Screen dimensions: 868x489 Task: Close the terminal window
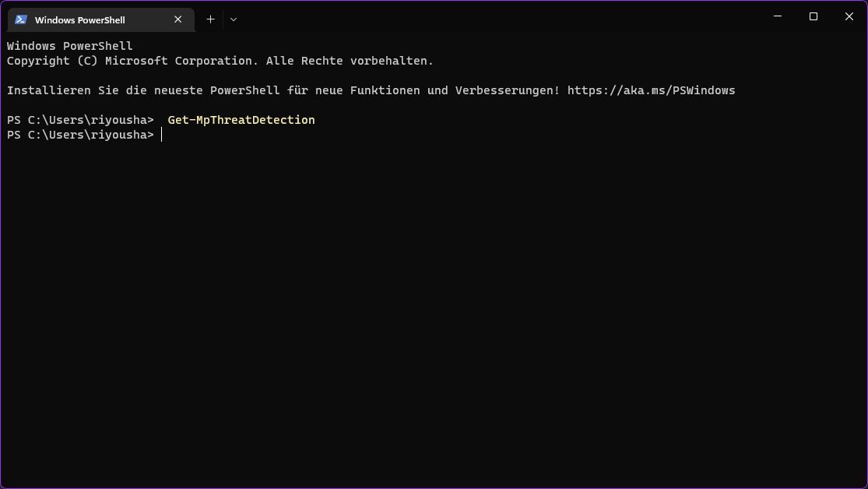coord(849,16)
